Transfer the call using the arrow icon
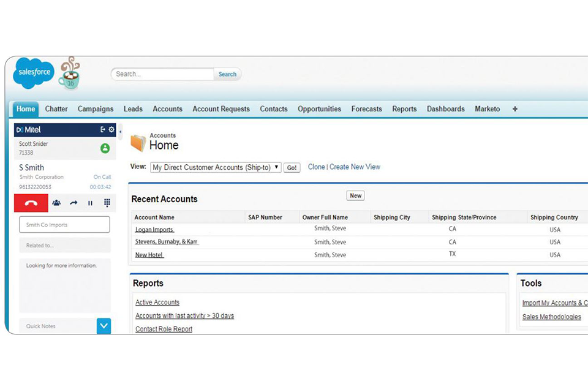588x392 pixels. pos(73,203)
